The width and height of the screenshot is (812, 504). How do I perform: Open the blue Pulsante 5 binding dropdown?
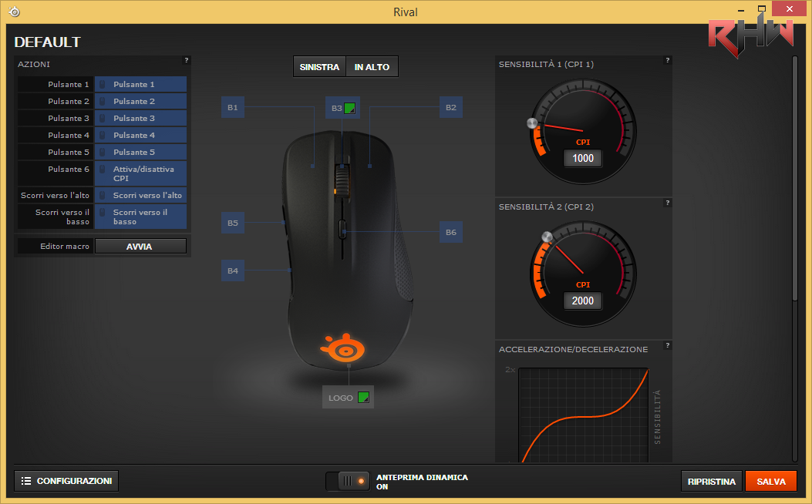coord(140,152)
